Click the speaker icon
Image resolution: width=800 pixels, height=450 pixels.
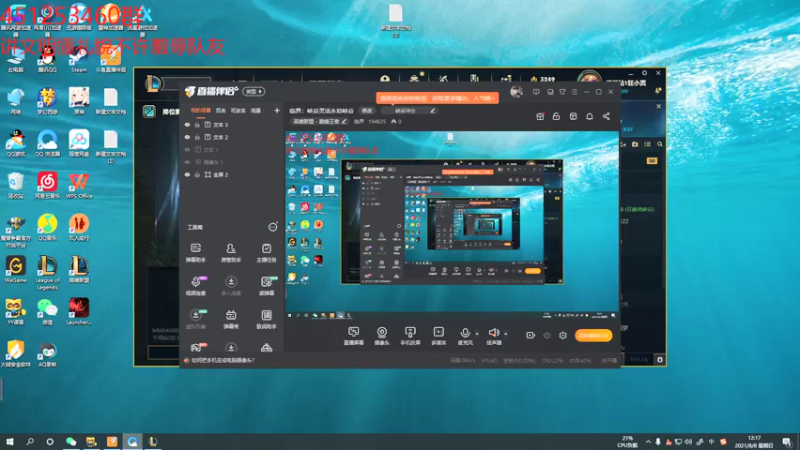(493, 333)
